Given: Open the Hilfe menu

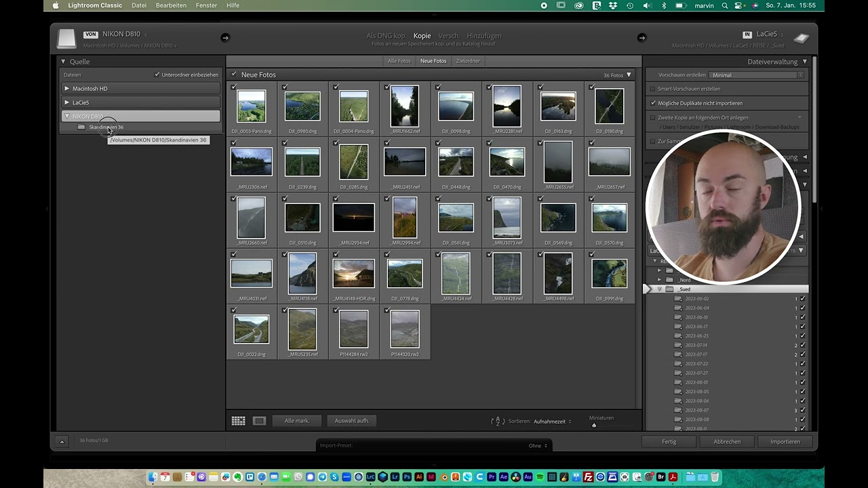Looking at the screenshot, I should [x=233, y=5].
